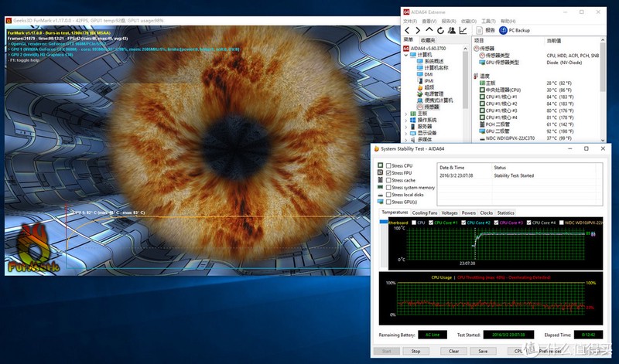Stop the stability test with Stop button

[x=416, y=351]
